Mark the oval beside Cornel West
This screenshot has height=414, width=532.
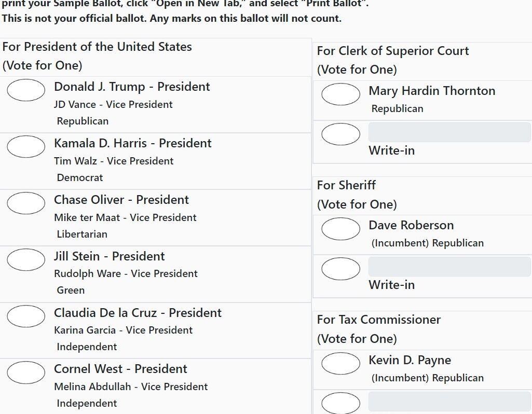tap(26, 372)
